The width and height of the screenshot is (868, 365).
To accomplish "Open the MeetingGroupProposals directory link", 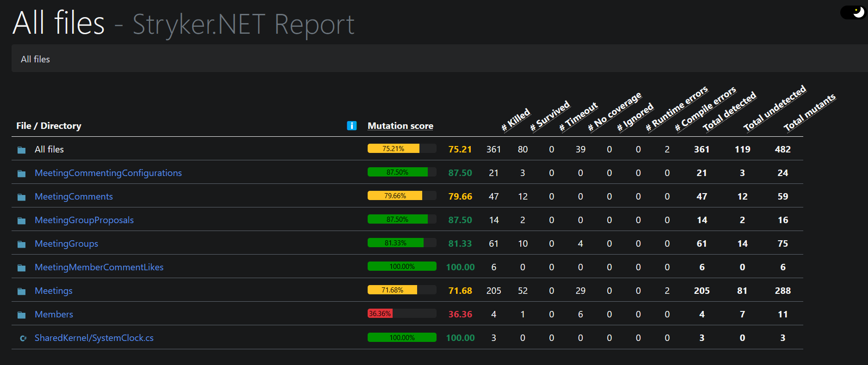I will coord(84,220).
